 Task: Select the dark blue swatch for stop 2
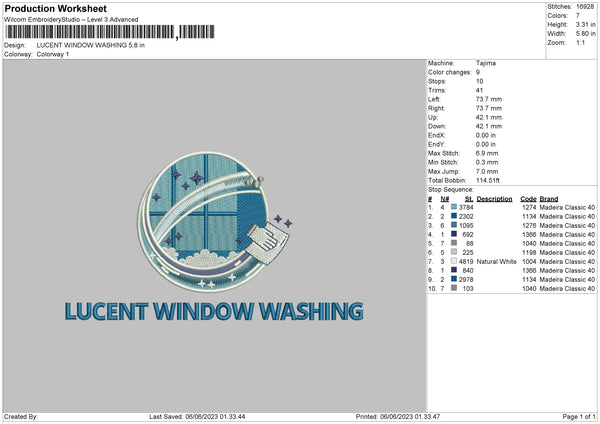coord(454,216)
